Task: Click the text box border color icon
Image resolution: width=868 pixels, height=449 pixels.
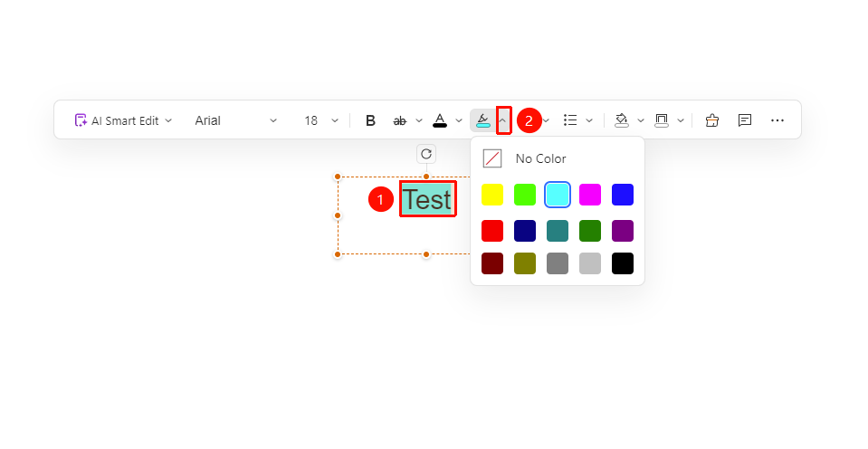Action: (662, 120)
